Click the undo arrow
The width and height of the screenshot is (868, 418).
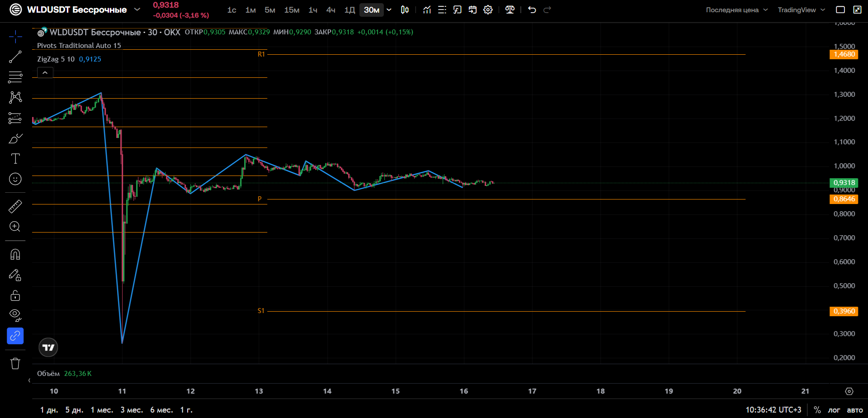(x=532, y=10)
